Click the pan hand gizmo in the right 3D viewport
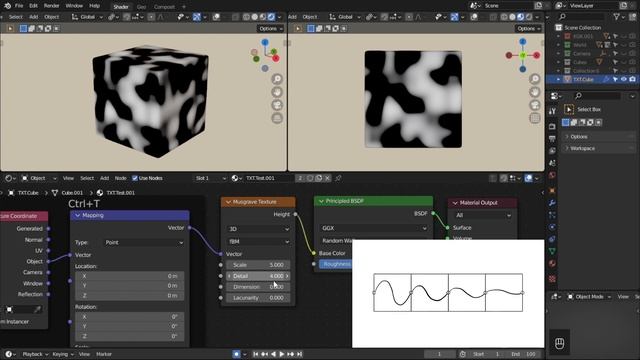The height and width of the screenshot is (360, 640). pyautogui.click(x=535, y=92)
